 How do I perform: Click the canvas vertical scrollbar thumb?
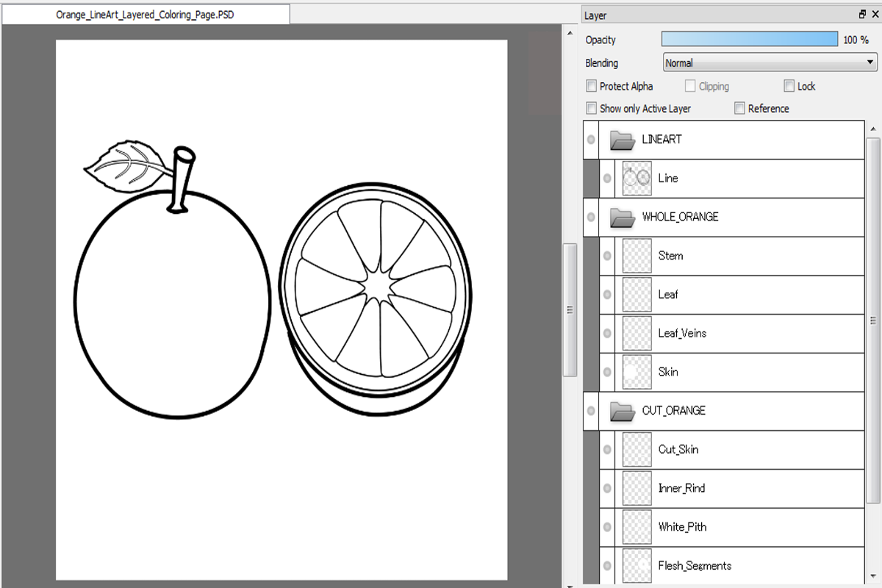point(570,310)
